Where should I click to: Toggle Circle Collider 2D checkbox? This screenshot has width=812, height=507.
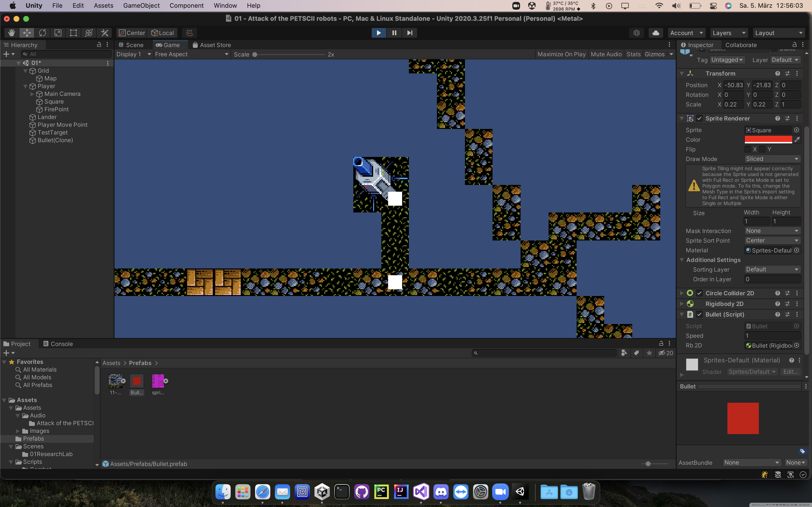pyautogui.click(x=699, y=293)
